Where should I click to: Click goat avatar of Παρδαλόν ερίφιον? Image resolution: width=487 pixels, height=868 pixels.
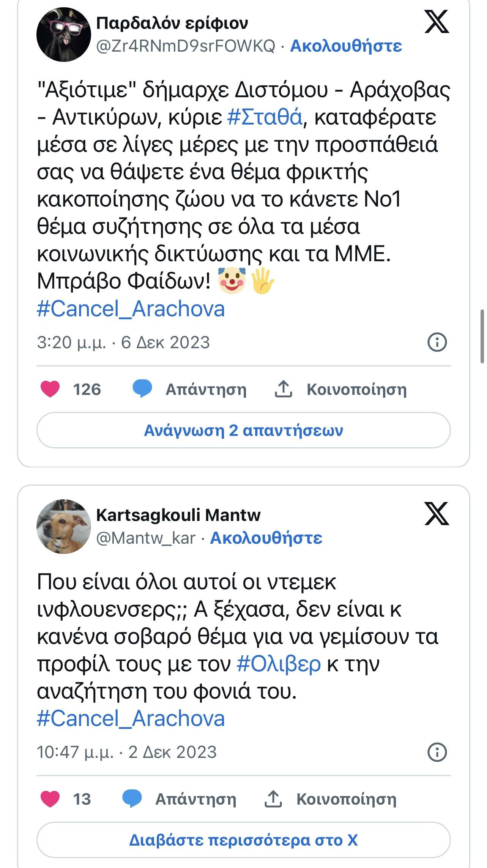[x=64, y=35]
